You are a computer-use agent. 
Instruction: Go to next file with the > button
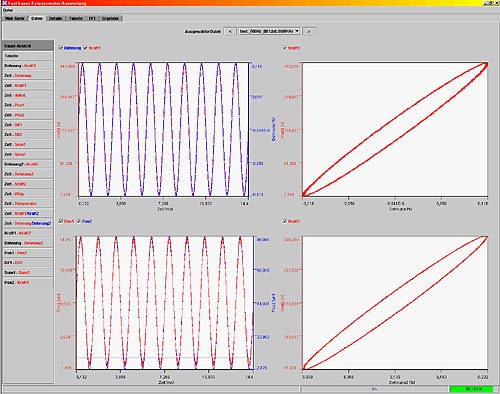[x=309, y=31]
